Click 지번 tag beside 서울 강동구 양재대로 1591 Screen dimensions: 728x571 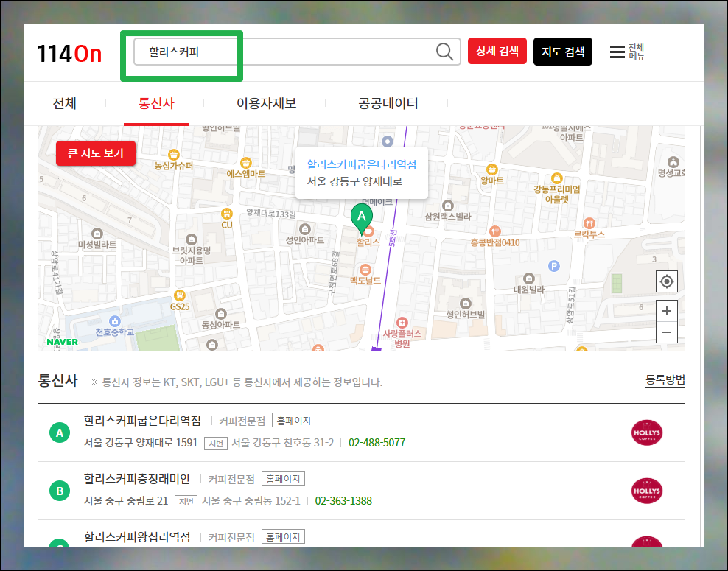(216, 443)
